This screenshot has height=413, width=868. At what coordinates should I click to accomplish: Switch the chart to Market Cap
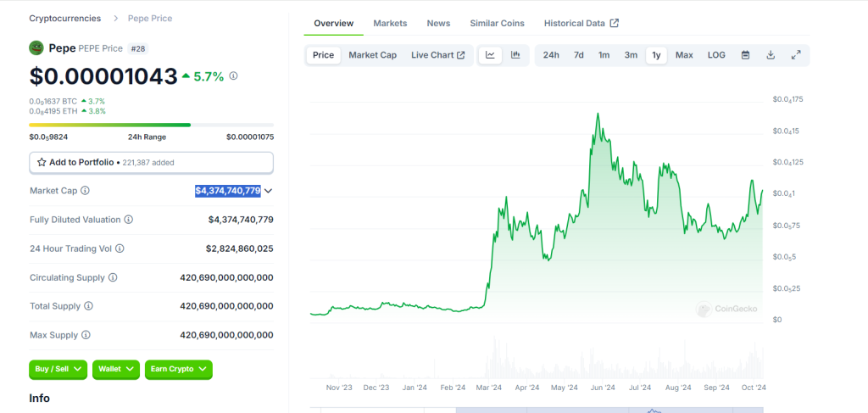pos(372,55)
